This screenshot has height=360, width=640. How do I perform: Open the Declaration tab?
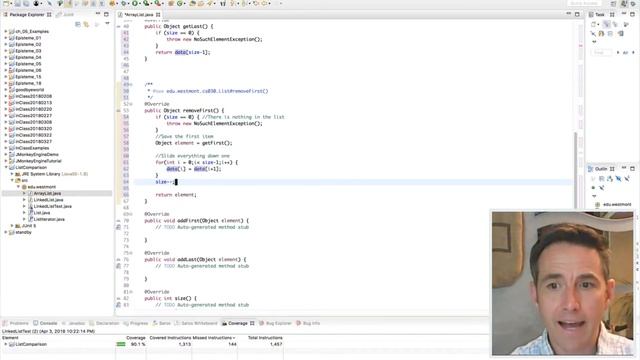click(x=104, y=323)
